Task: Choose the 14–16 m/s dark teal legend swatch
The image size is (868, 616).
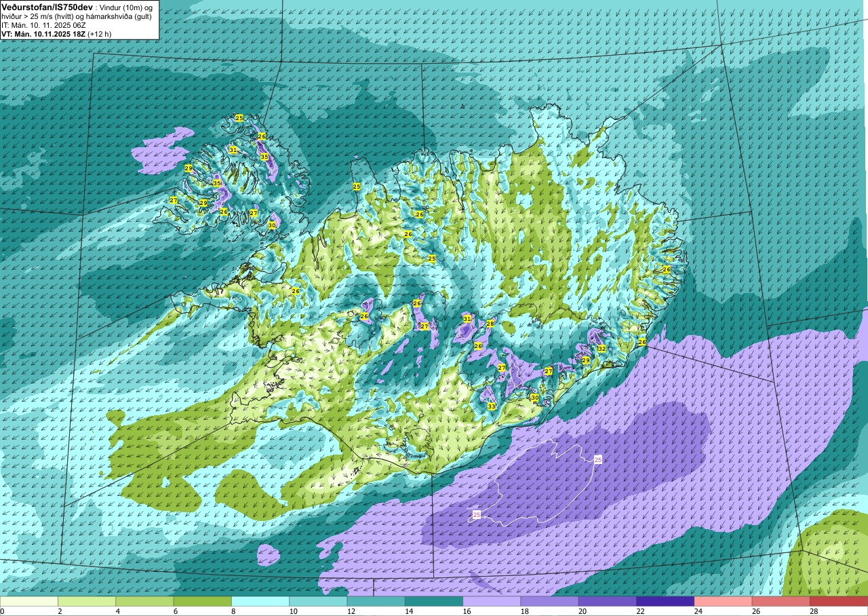Action: [434, 601]
